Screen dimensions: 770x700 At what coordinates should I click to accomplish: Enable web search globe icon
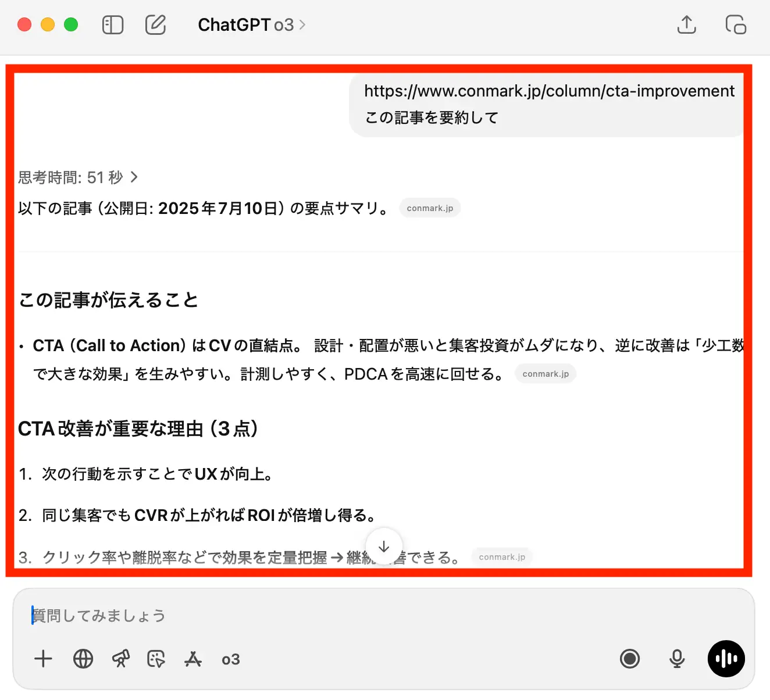click(83, 659)
